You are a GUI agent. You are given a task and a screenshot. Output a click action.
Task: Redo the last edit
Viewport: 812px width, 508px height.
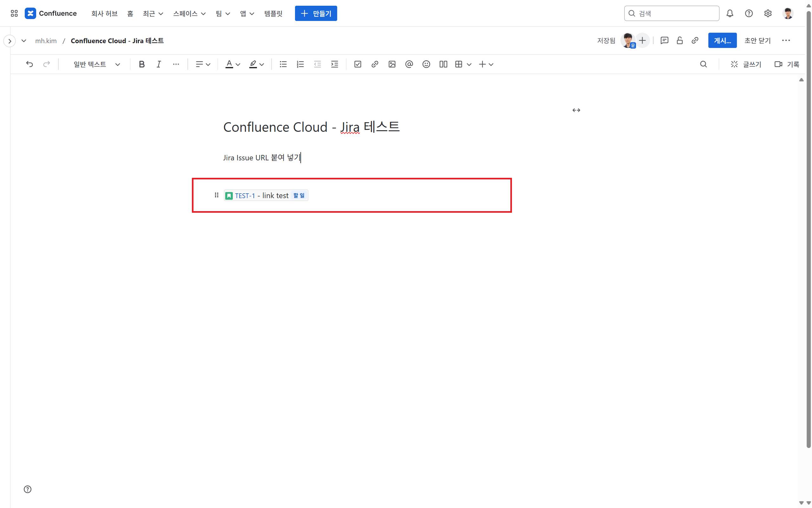(x=47, y=64)
